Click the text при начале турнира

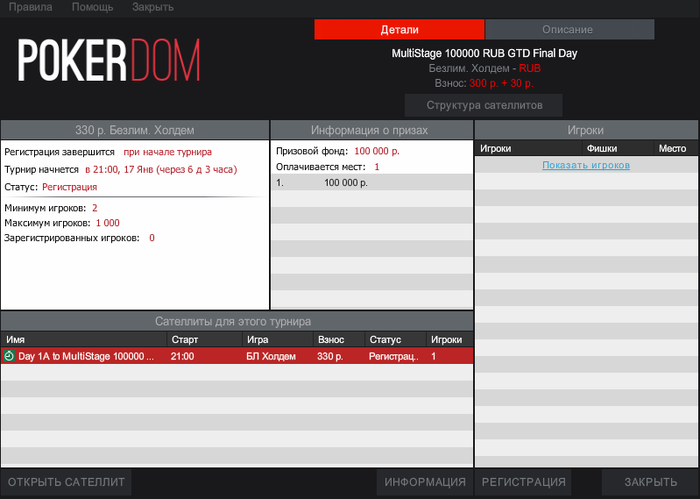(x=167, y=152)
